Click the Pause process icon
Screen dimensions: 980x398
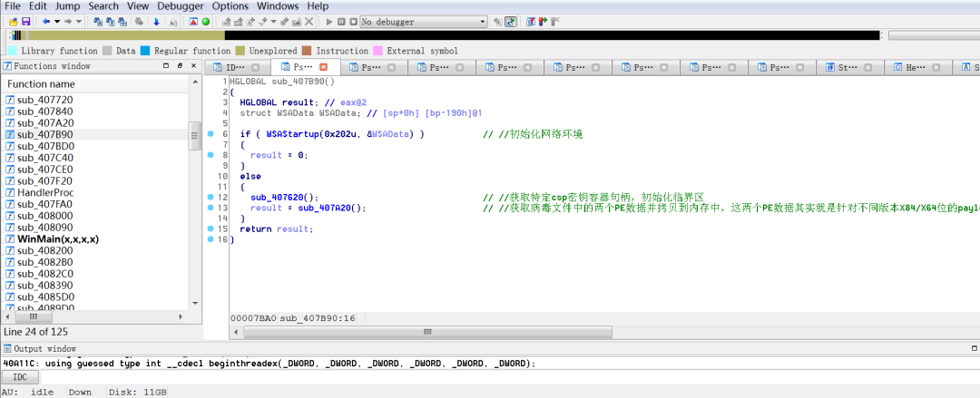(341, 21)
